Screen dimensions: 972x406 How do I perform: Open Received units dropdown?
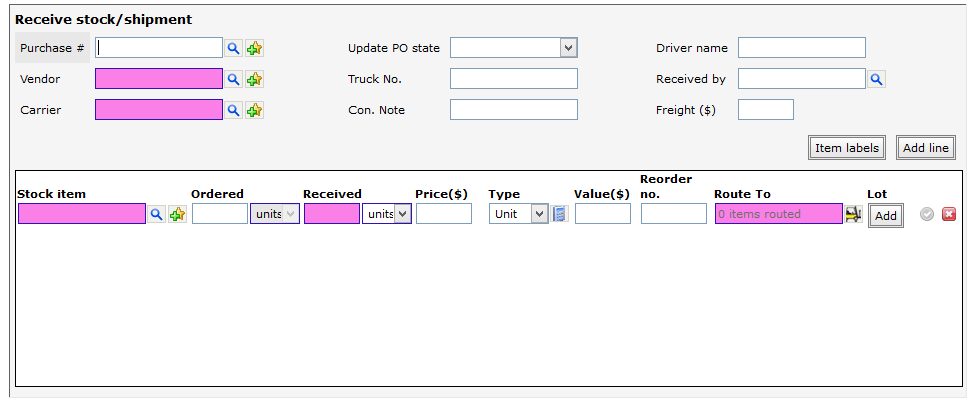tap(387, 214)
